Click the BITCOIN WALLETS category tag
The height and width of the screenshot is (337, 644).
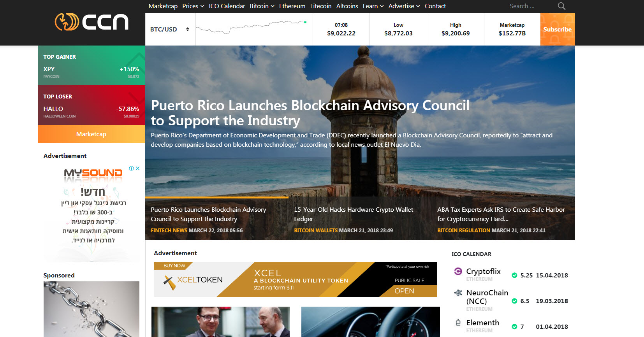316,230
